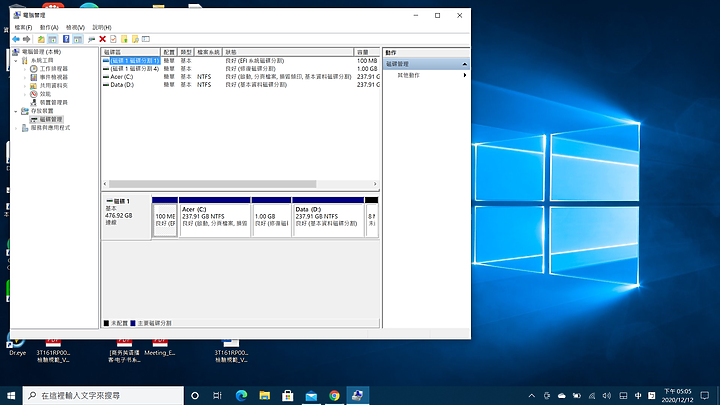Select the (磁碟 1 磁碟分割 4) volume row

[x=241, y=69]
